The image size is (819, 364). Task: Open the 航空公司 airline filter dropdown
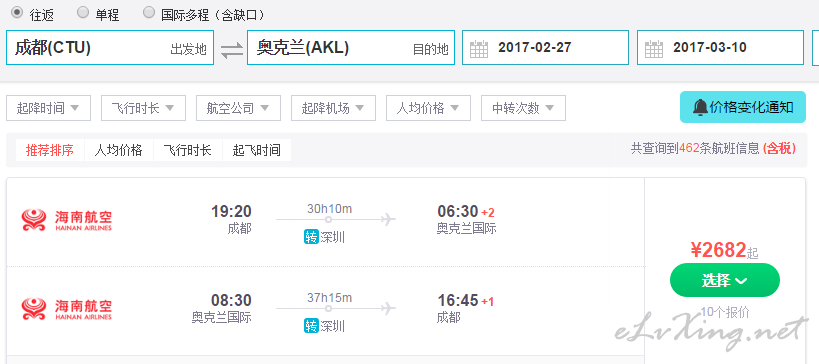238,108
